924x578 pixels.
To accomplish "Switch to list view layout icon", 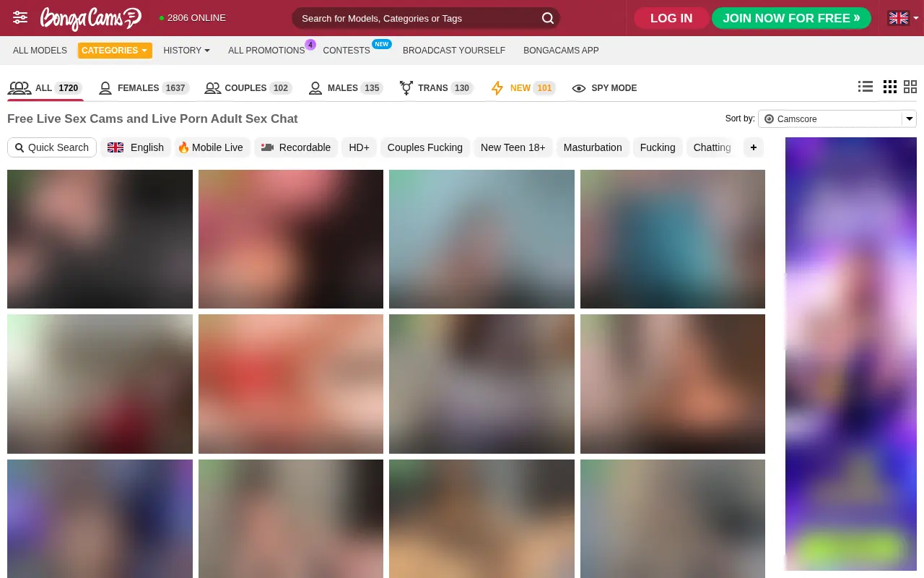I will (866, 87).
